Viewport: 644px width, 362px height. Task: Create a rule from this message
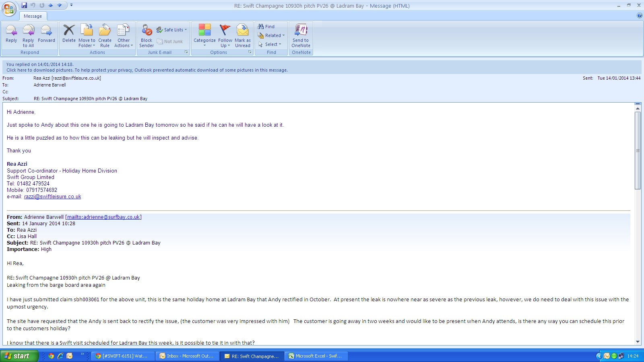click(x=105, y=36)
